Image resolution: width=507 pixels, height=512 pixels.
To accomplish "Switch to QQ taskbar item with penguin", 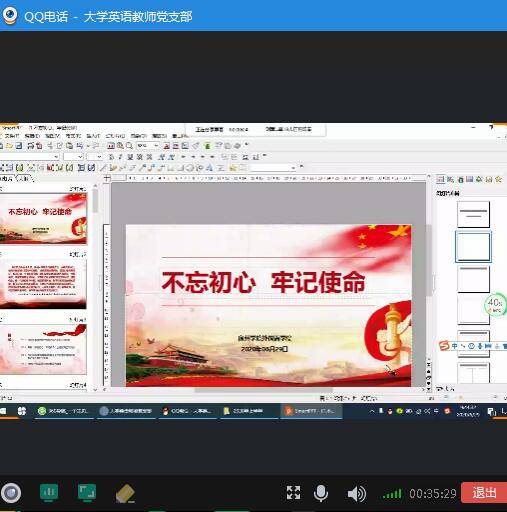I will pyautogui.click(x=187, y=411).
